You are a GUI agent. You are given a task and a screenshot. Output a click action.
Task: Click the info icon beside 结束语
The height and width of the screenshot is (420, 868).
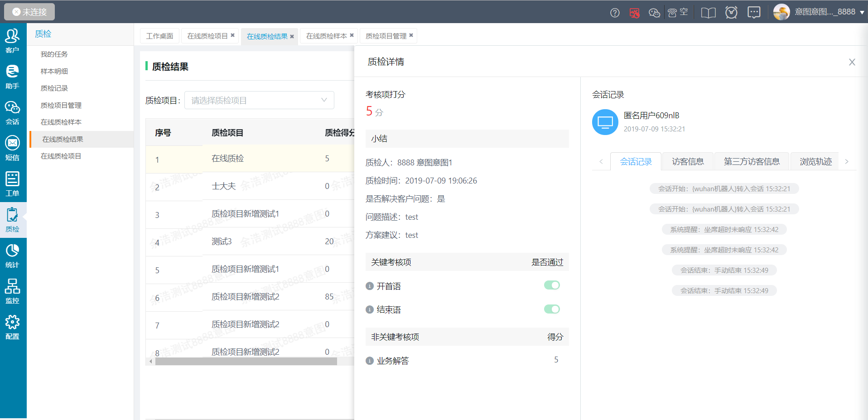pos(370,310)
